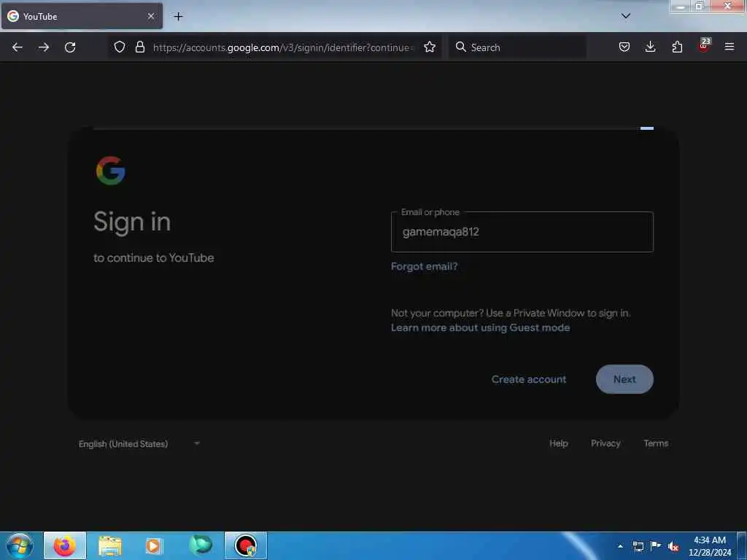Open green bird app in taskbar
Image resolution: width=747 pixels, height=560 pixels.
click(201, 545)
